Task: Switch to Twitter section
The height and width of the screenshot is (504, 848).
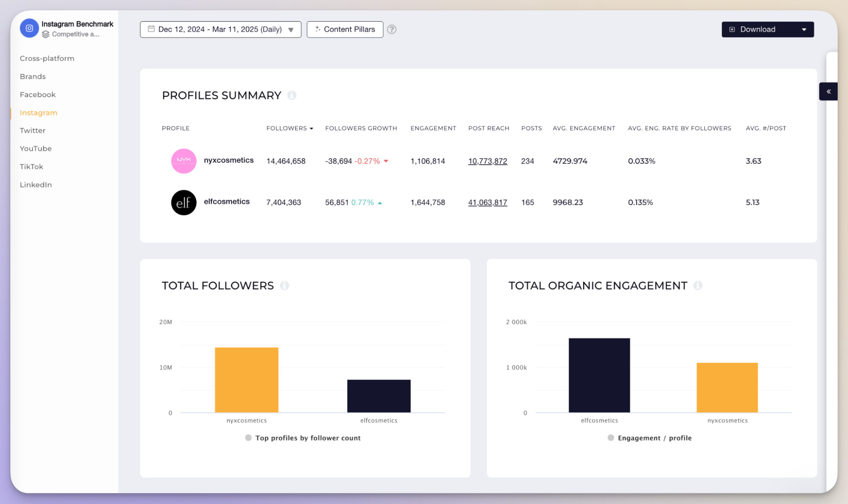Action: [x=33, y=130]
